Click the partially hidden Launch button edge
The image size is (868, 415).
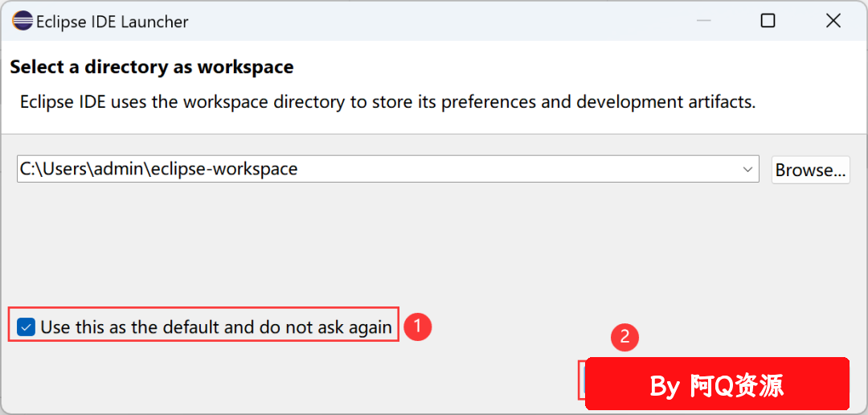(582, 380)
